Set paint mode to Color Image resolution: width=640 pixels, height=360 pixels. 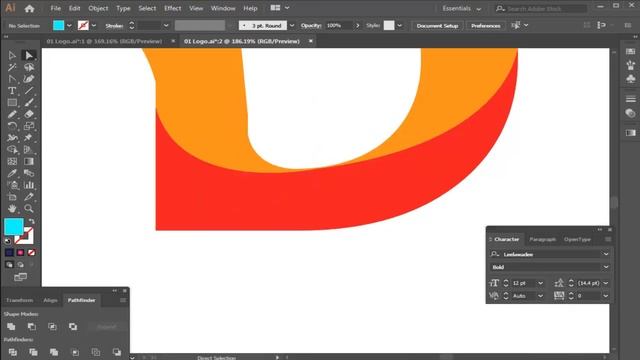[x=9, y=253]
